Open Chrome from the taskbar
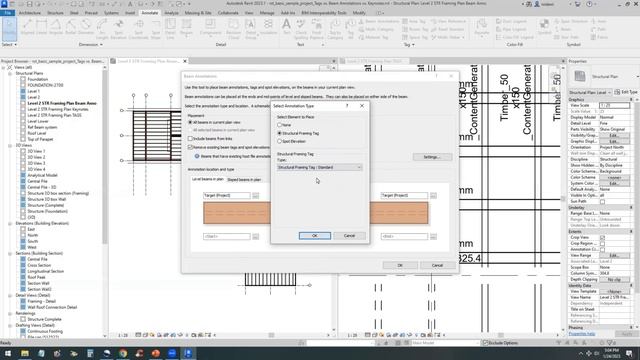The image size is (640, 360). click(x=123, y=353)
